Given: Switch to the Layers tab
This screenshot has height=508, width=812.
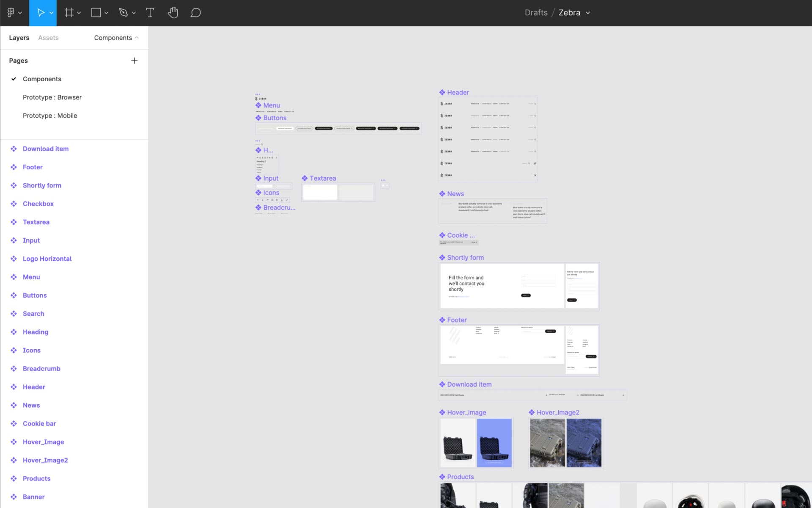Looking at the screenshot, I should coord(19,37).
